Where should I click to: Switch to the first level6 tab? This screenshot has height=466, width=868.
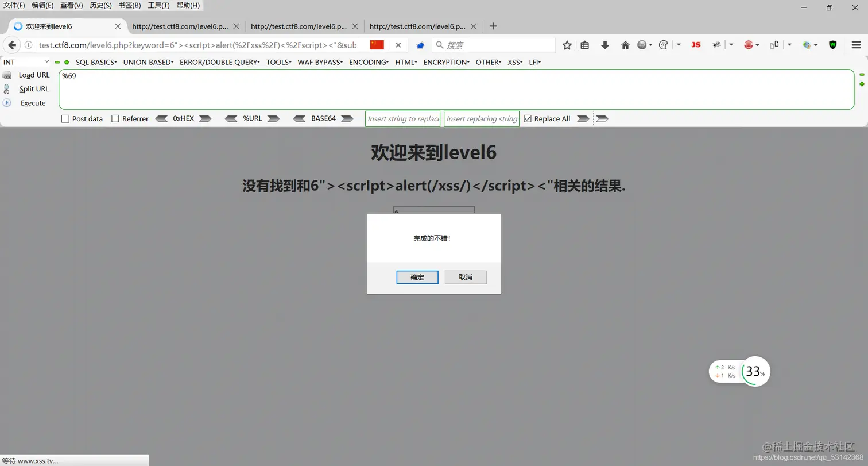pyautogui.click(x=63, y=26)
